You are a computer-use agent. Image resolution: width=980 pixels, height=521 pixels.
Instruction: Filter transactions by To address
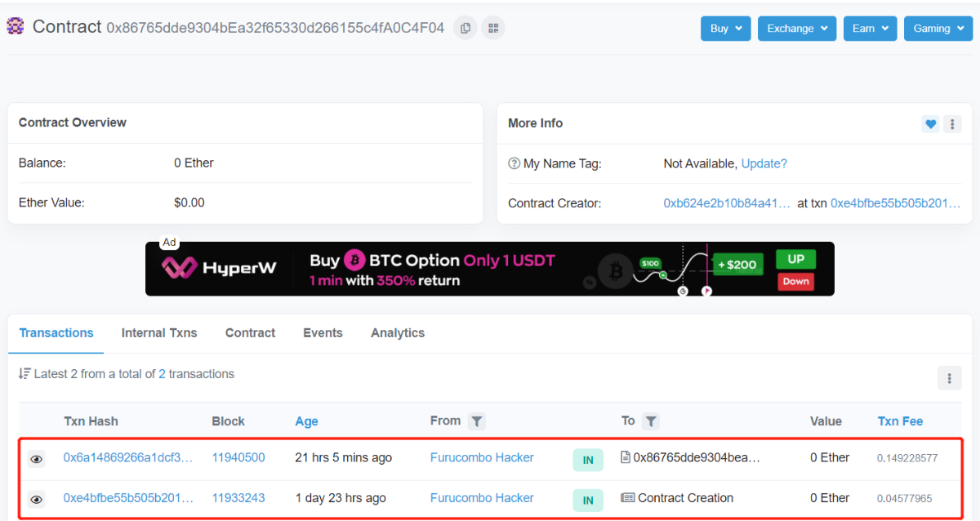click(650, 421)
